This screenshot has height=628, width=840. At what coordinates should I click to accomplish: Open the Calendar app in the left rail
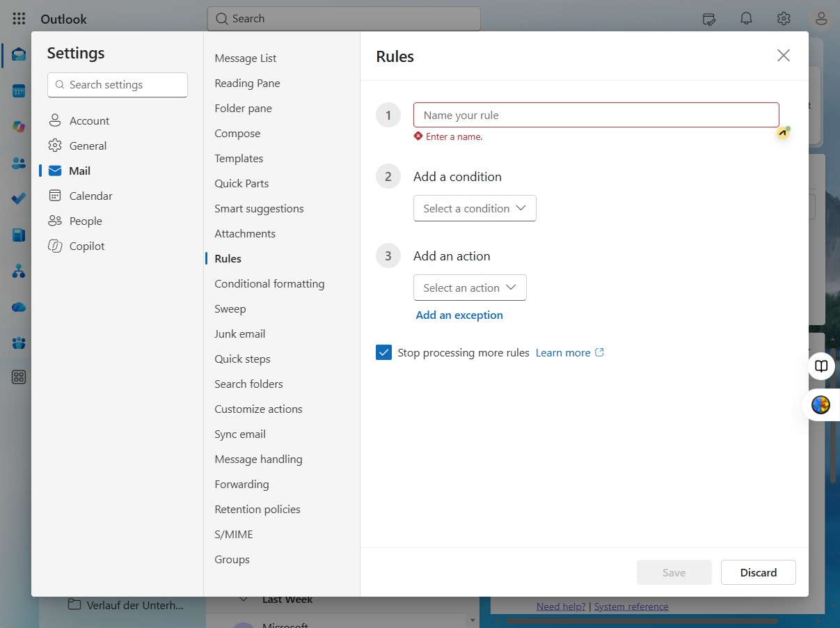(x=19, y=91)
